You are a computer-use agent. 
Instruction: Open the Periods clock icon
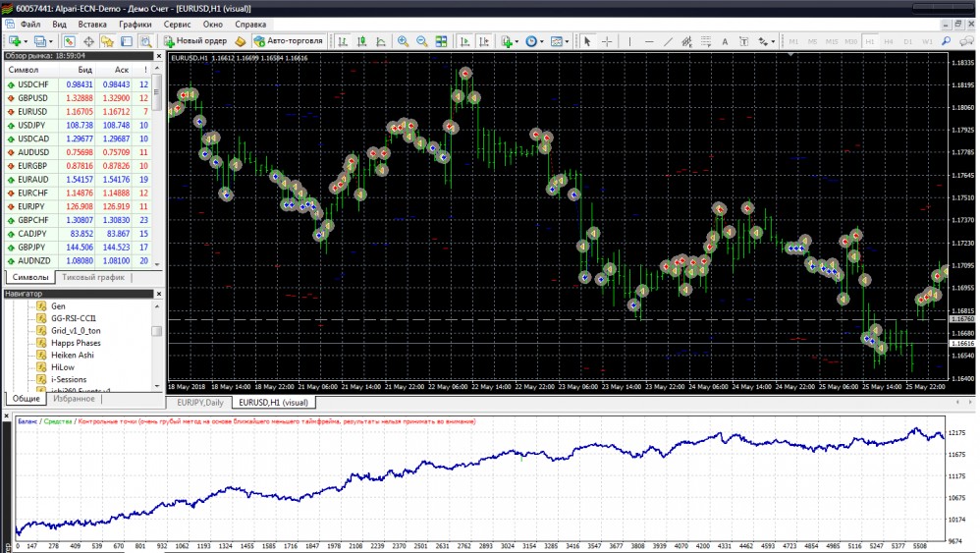530,41
